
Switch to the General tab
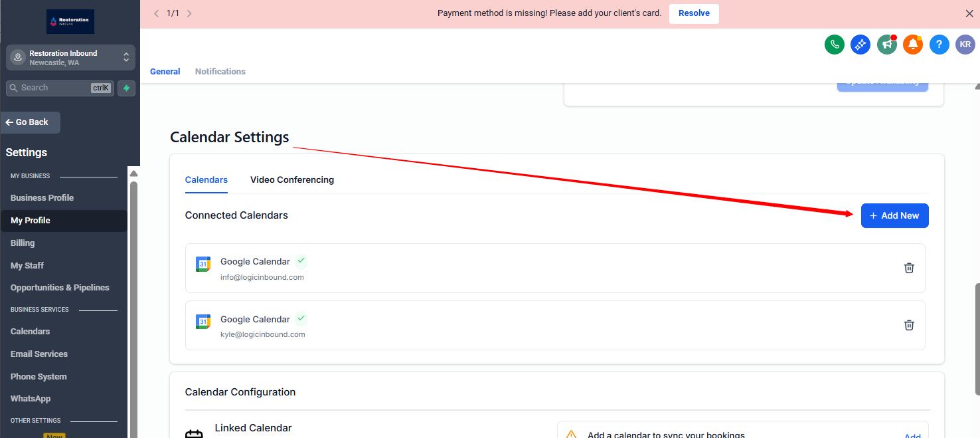(x=165, y=72)
